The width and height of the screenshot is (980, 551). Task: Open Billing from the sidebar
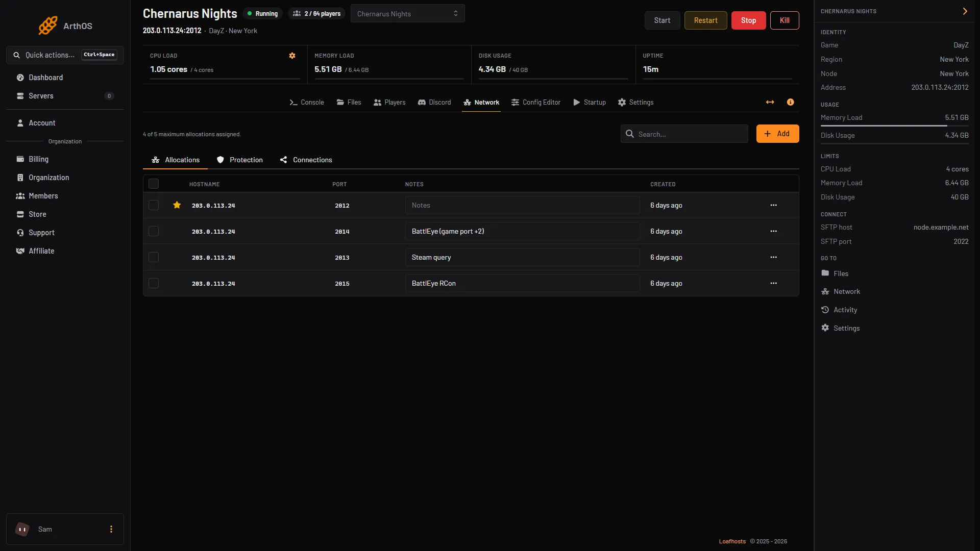[x=65, y=159]
